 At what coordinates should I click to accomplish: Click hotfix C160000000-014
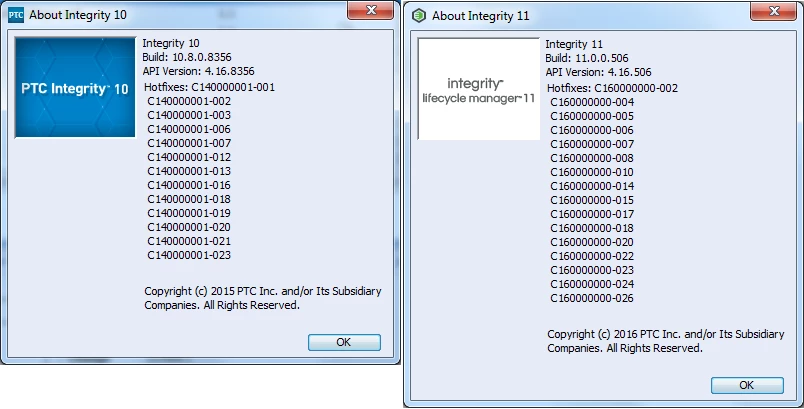[592, 186]
